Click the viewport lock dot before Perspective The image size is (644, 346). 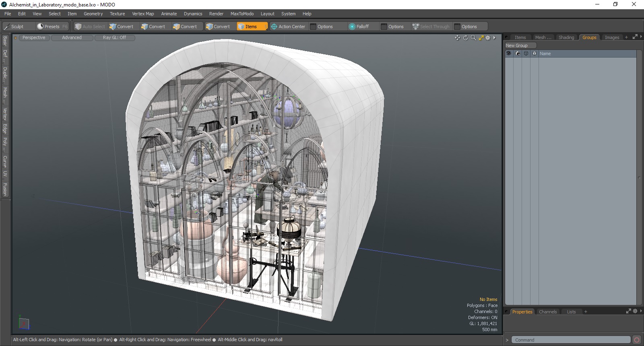coord(16,38)
